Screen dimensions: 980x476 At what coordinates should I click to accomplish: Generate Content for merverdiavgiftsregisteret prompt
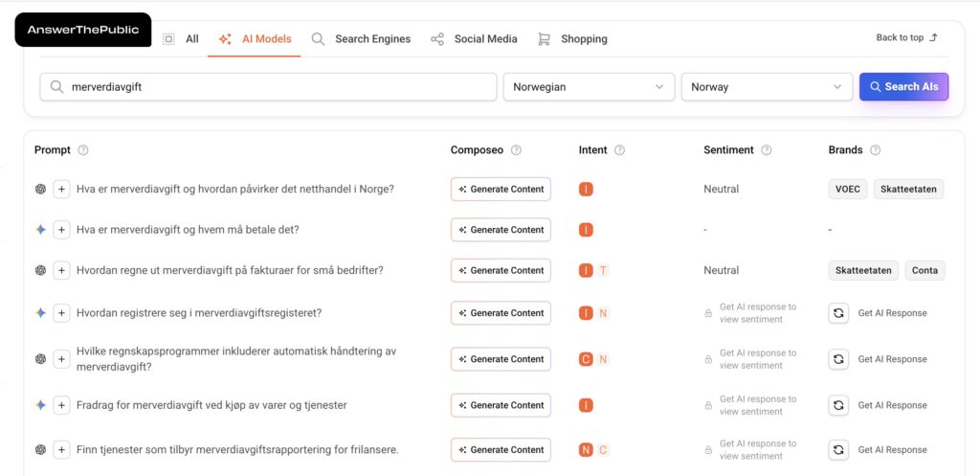[501, 313]
